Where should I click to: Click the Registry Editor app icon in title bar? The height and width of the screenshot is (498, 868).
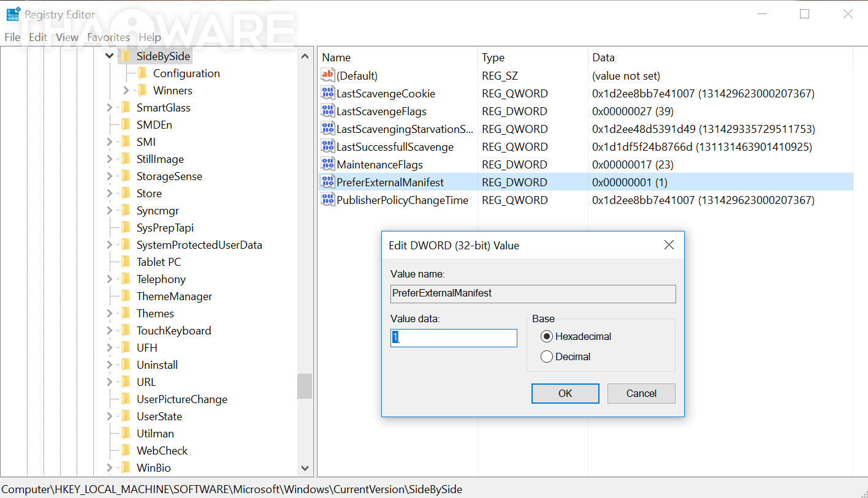pyautogui.click(x=13, y=14)
